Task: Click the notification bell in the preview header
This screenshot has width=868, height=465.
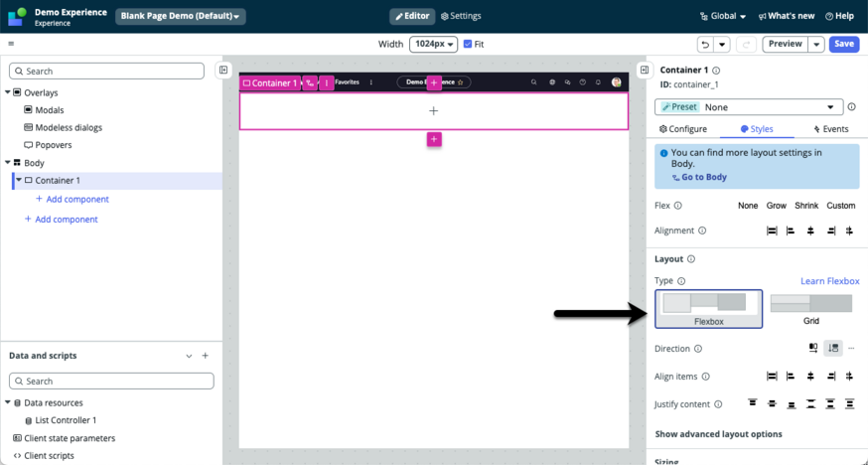Action: pyautogui.click(x=598, y=81)
